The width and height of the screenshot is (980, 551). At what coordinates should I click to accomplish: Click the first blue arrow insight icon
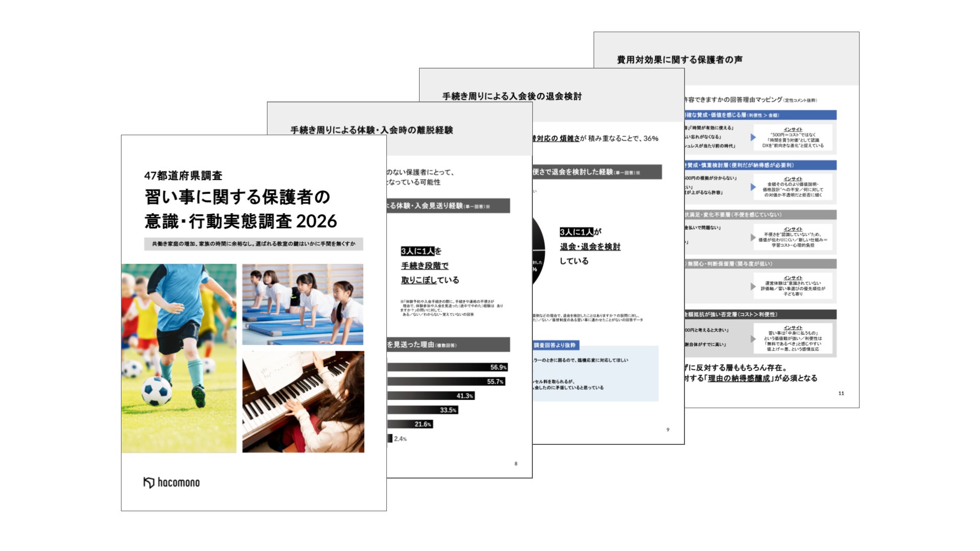(x=753, y=137)
